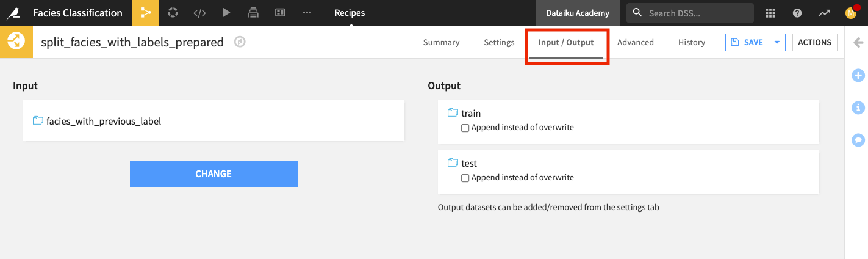Screen dimensions: 868x259
Task: Open the discussions chat icon
Action: (858, 140)
